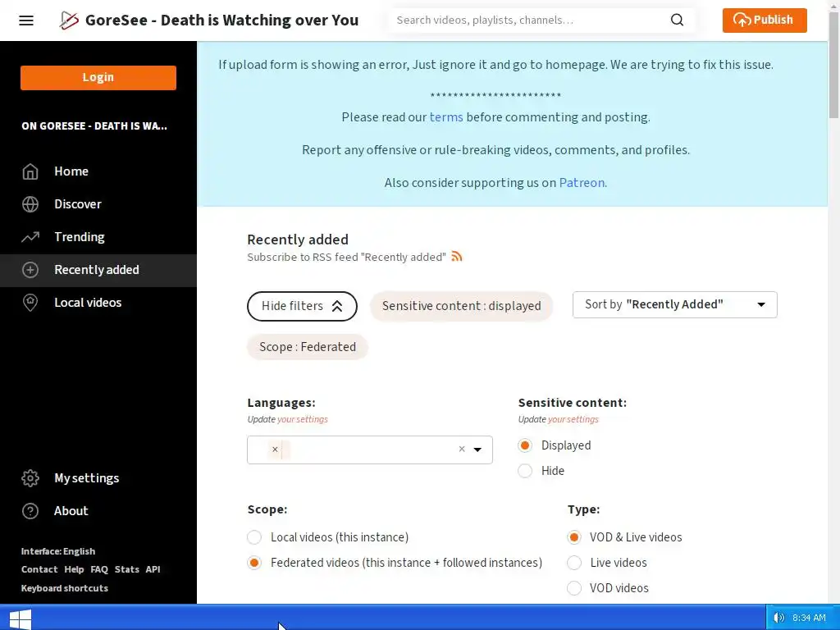Select Local videos (this instance) scope
Viewport: 840px width, 630px height.
pos(254,536)
